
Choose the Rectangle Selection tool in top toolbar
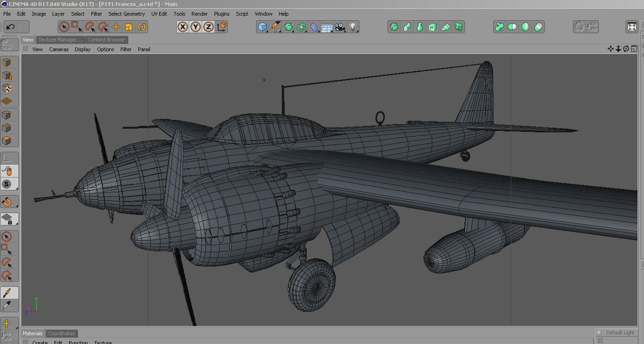pos(77,27)
